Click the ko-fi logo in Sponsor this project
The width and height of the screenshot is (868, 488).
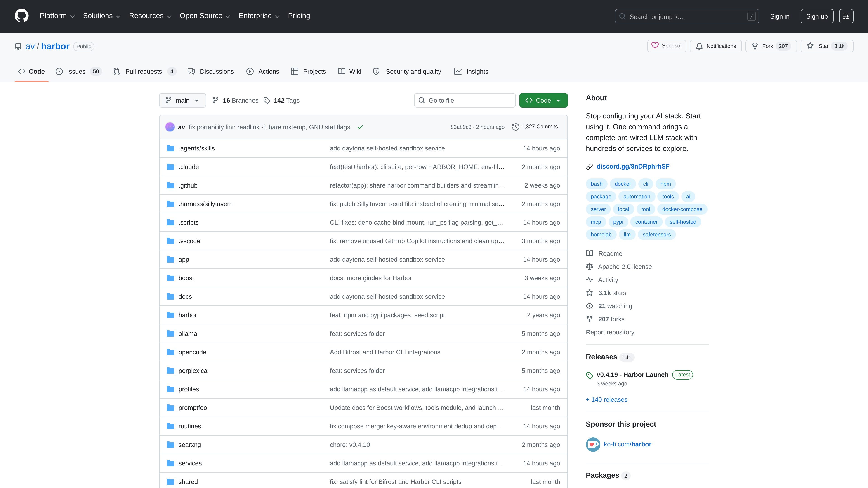point(593,445)
